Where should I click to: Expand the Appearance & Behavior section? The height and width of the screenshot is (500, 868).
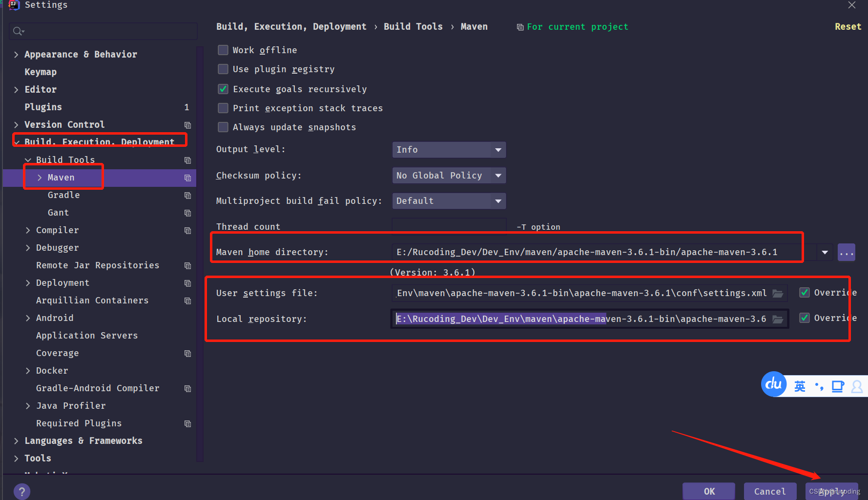(x=16, y=55)
